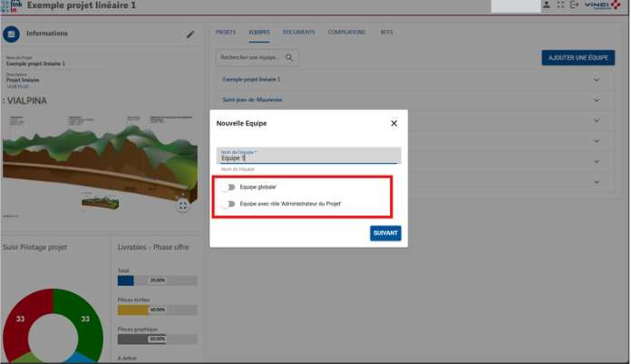Expand the last team row chevron

pos(597,182)
